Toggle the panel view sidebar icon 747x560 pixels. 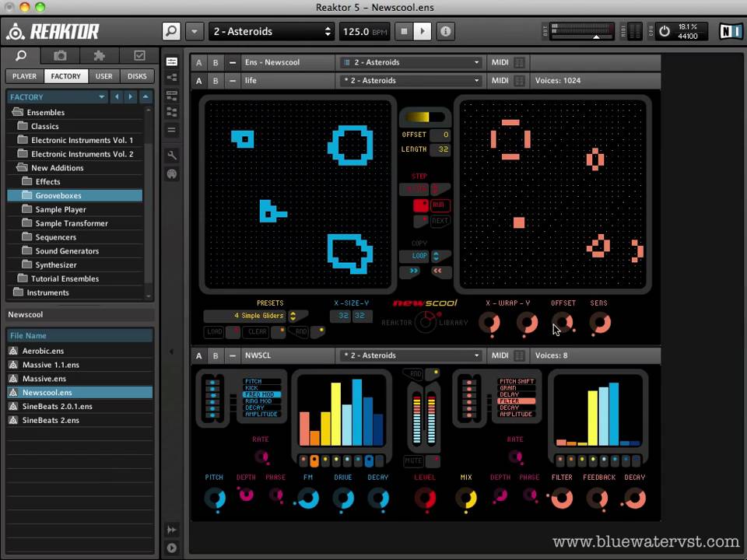coord(172,61)
